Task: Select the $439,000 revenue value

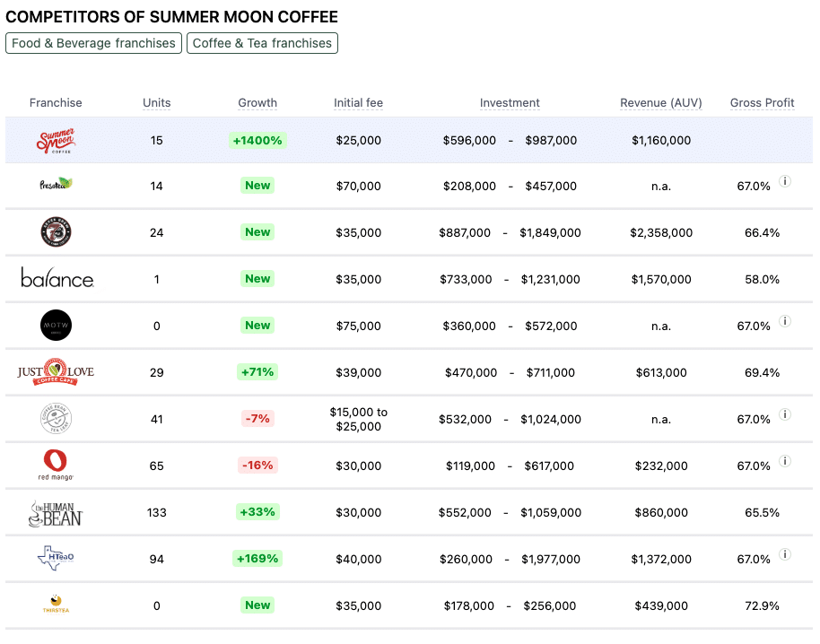Action: pos(661,605)
